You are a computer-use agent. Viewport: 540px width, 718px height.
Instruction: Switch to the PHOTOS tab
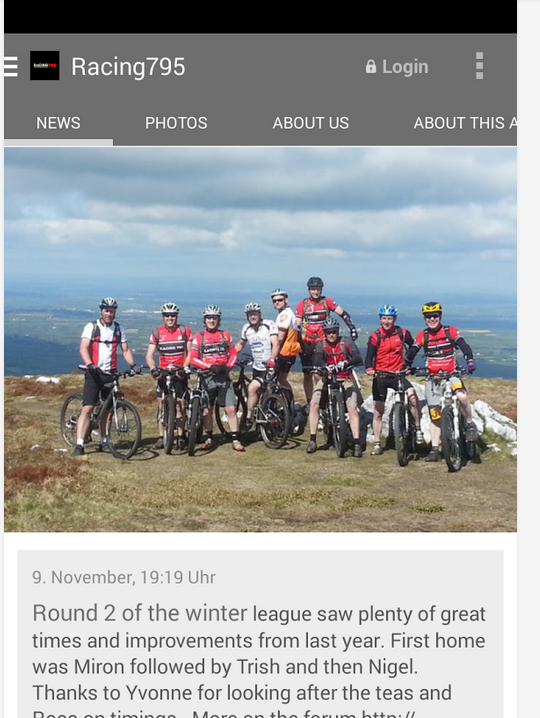tap(176, 123)
